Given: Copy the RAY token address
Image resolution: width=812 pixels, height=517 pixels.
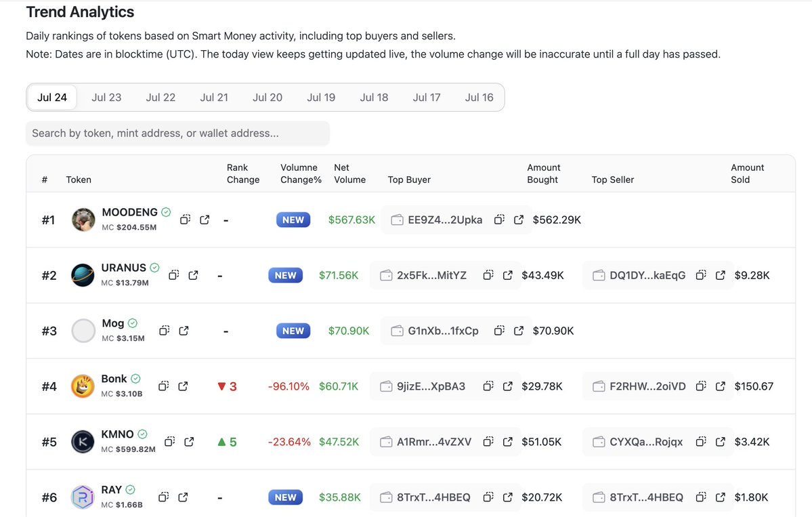Looking at the screenshot, I should [164, 497].
